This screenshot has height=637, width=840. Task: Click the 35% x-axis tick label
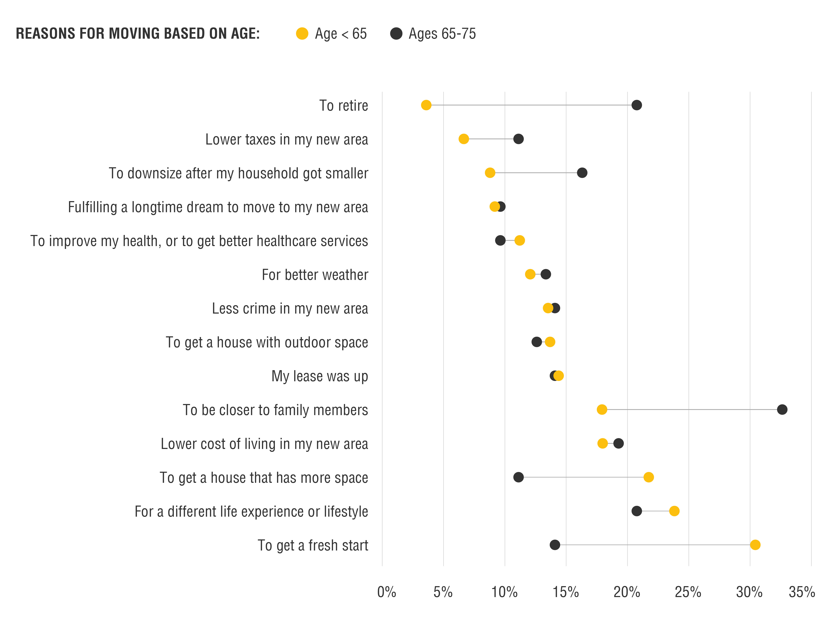click(x=802, y=592)
